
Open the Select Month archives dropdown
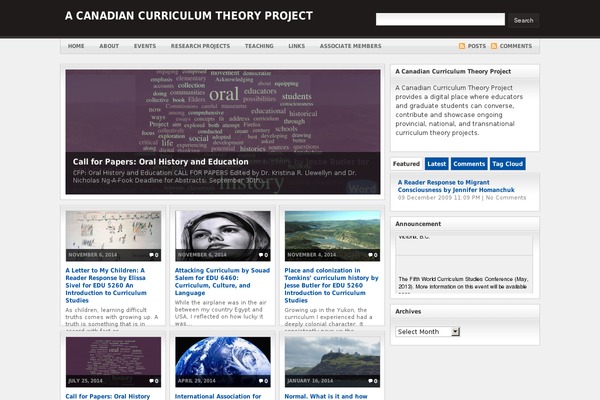[427, 332]
